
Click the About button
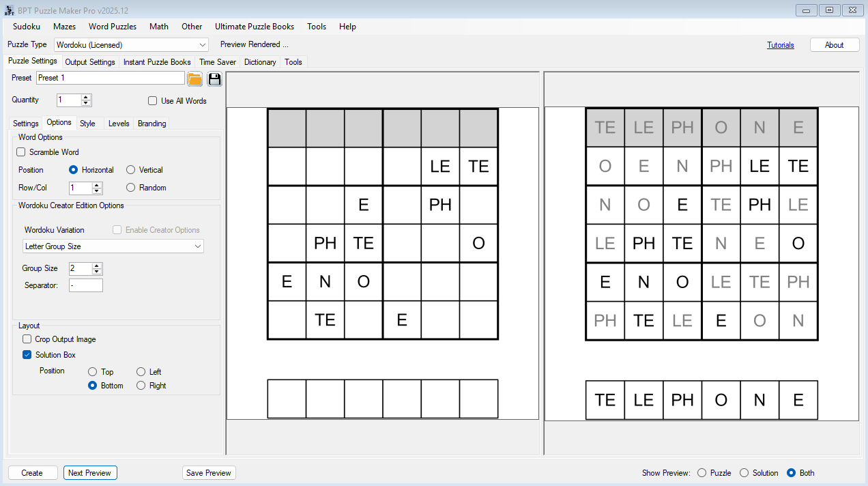click(x=834, y=45)
